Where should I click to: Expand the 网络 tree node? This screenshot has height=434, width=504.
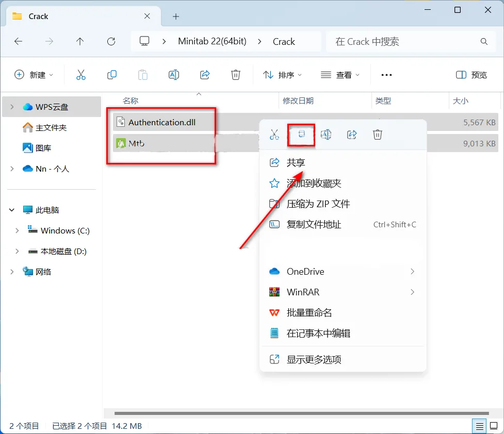point(12,272)
